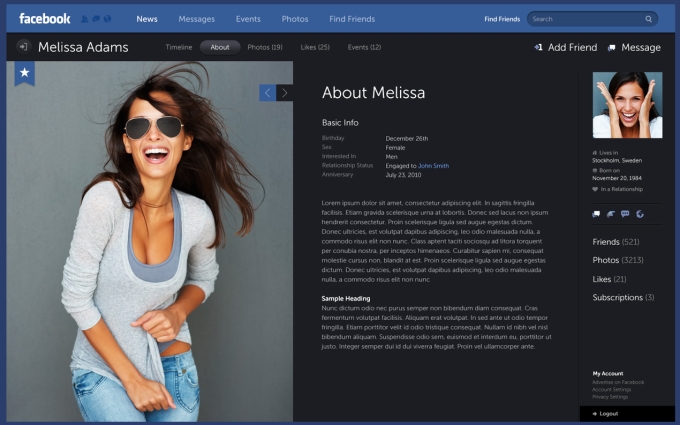Screen dimensions: 680x425
Task: Click the calendar icon beside Born on
Action: tap(595, 170)
